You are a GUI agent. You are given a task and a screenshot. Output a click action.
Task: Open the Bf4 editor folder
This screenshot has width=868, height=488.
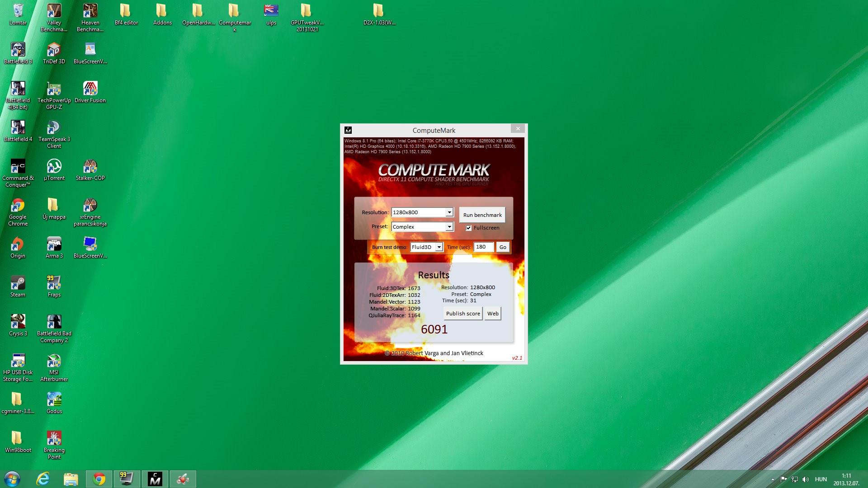(x=126, y=14)
